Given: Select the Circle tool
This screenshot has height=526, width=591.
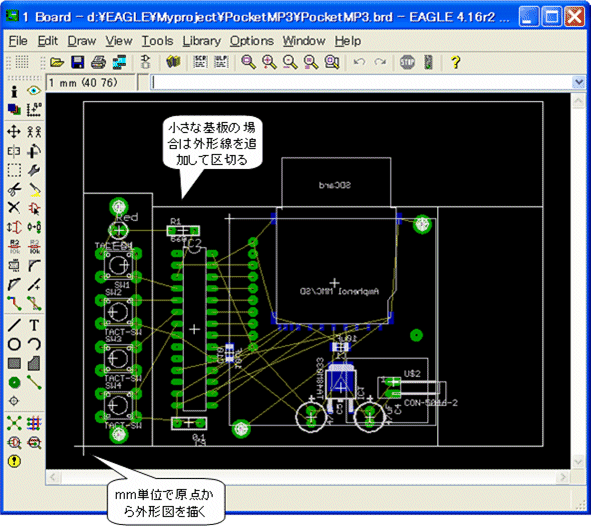Looking at the screenshot, I should [14, 344].
